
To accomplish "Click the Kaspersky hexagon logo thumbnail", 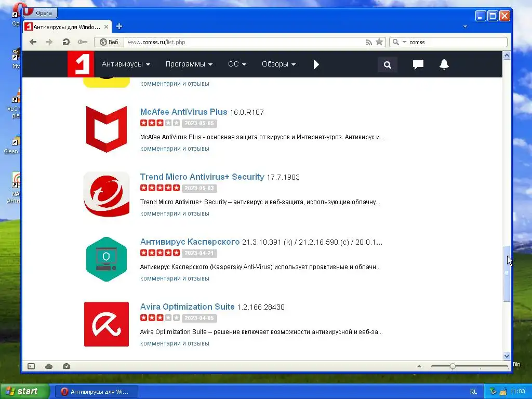I will coord(107,259).
